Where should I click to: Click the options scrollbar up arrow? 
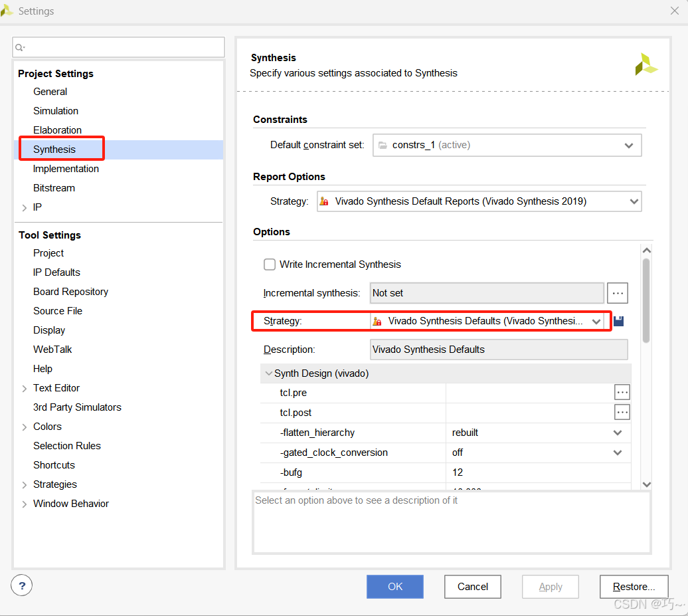click(x=646, y=251)
